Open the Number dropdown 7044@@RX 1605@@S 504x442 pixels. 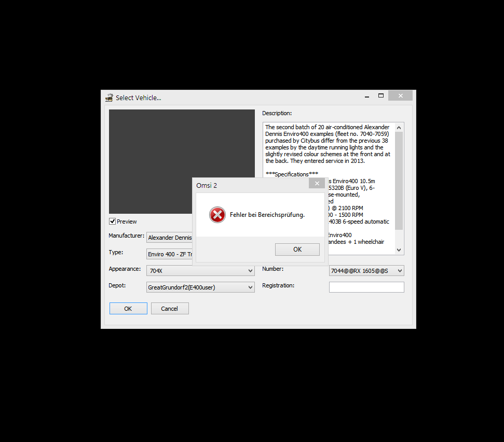pos(366,270)
